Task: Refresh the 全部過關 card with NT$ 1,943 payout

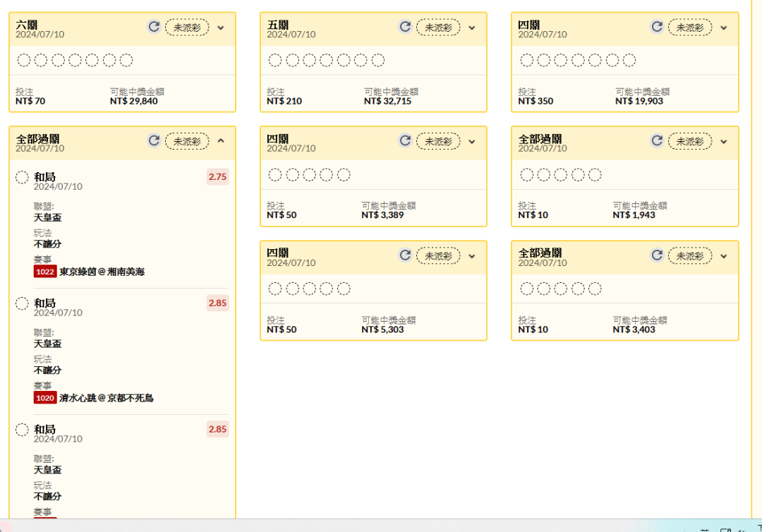Action: pos(657,141)
